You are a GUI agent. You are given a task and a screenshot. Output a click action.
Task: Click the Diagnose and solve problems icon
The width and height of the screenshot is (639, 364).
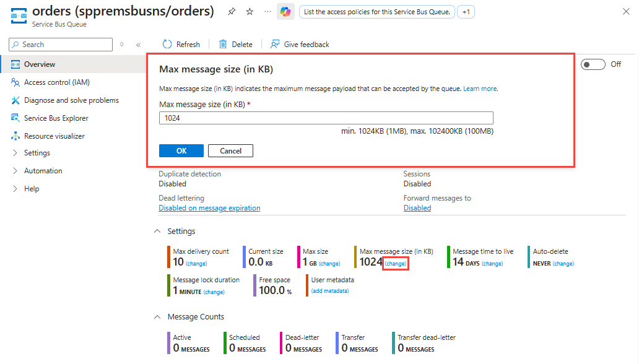[x=15, y=100]
